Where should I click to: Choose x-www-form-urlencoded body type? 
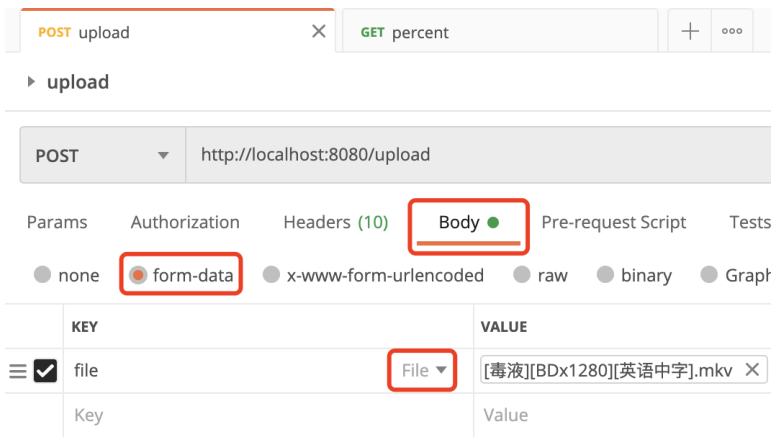click(x=271, y=275)
